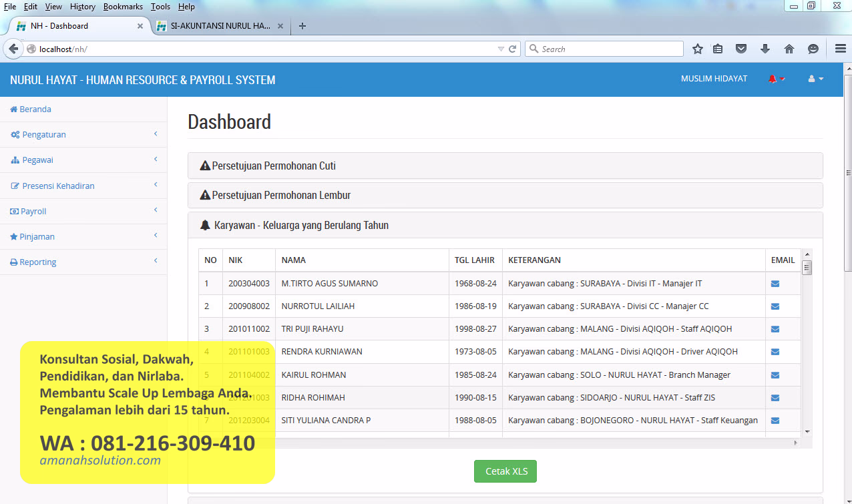Open the red notification bell dropdown
Image resolution: width=852 pixels, height=504 pixels.
[x=777, y=79]
